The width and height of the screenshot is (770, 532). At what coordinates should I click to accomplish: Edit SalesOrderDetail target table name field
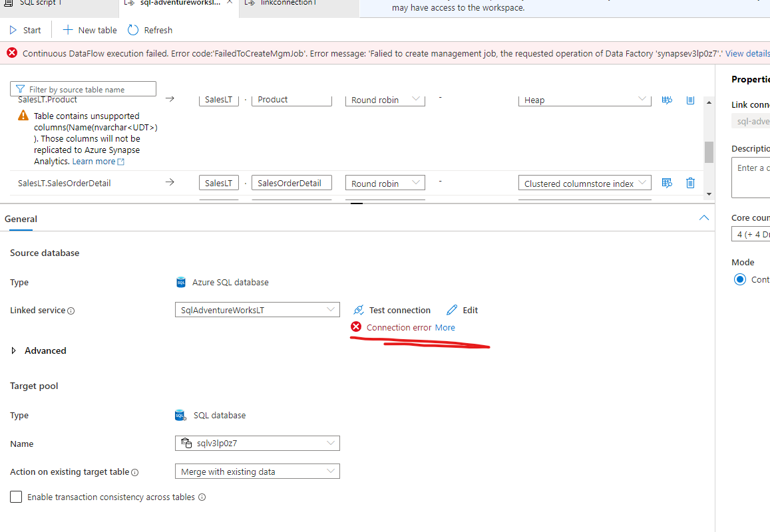click(291, 183)
